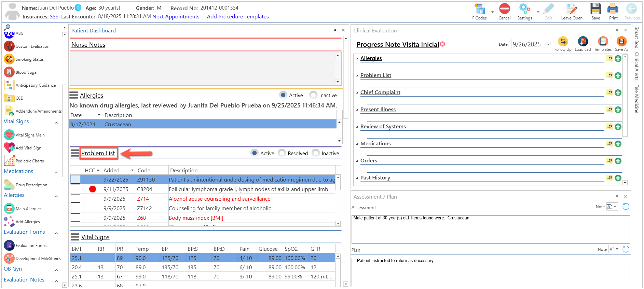The image size is (644, 289).
Task: Open the Next Appointments link
Action: (176, 16)
